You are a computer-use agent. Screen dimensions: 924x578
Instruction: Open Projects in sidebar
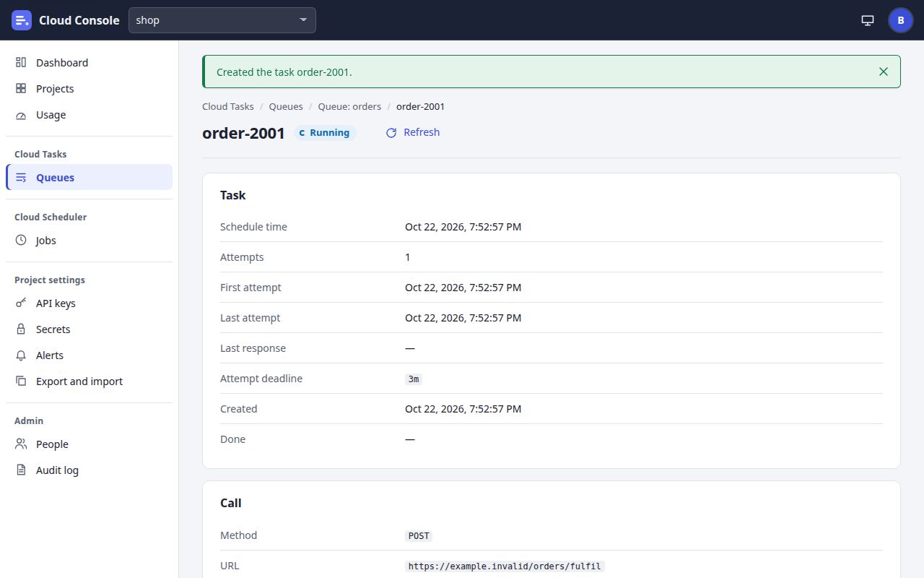[x=90, y=89]
